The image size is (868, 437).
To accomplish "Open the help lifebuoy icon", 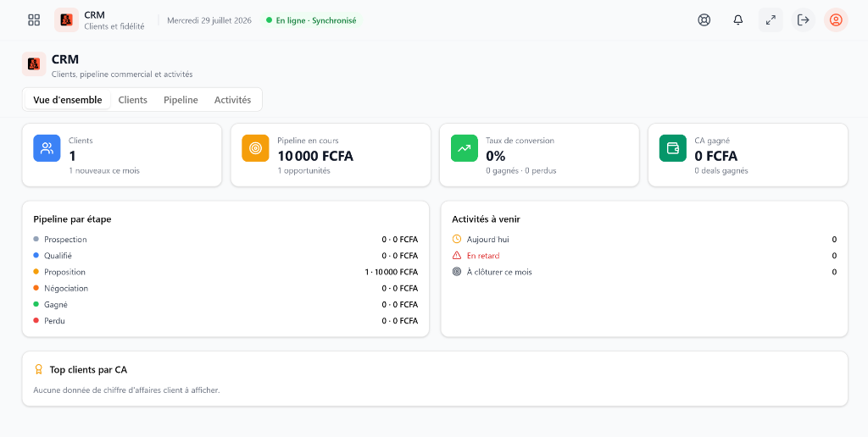I will 704,20.
